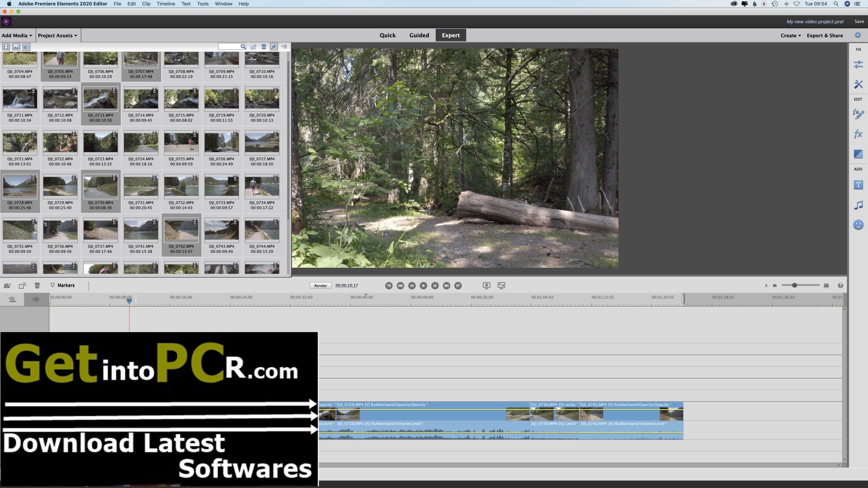Open the Project Assets panel options menu

pyautogui.click(x=284, y=47)
